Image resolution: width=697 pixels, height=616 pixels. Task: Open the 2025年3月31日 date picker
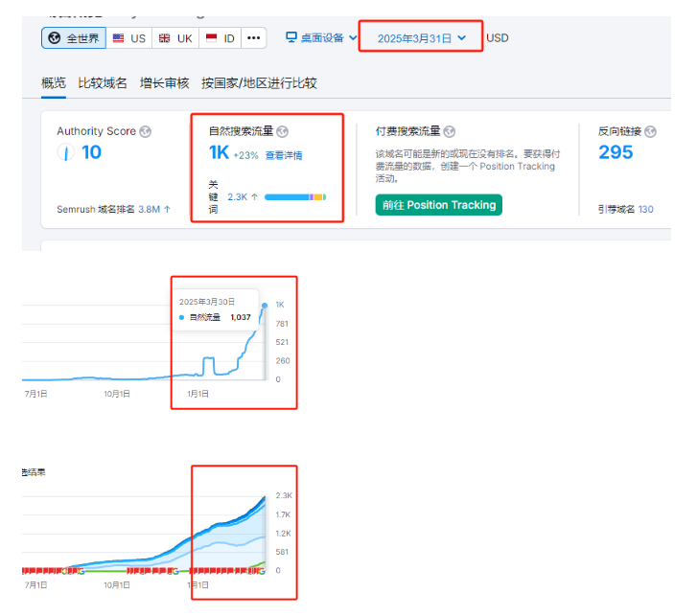(421, 38)
